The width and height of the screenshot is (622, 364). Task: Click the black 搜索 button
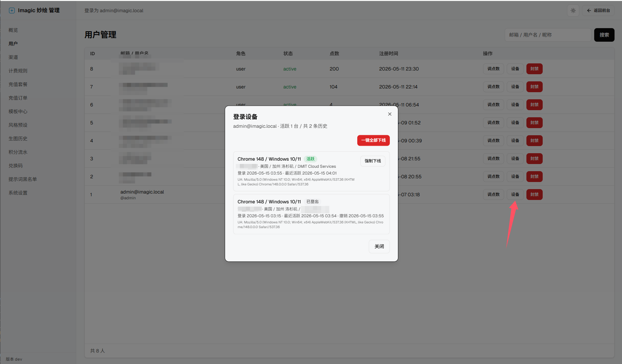click(604, 35)
